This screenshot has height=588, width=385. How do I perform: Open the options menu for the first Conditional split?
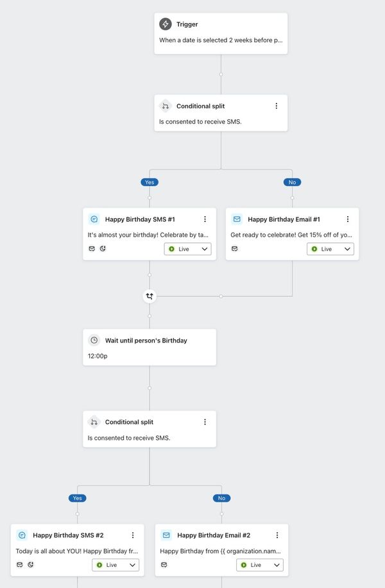point(277,106)
